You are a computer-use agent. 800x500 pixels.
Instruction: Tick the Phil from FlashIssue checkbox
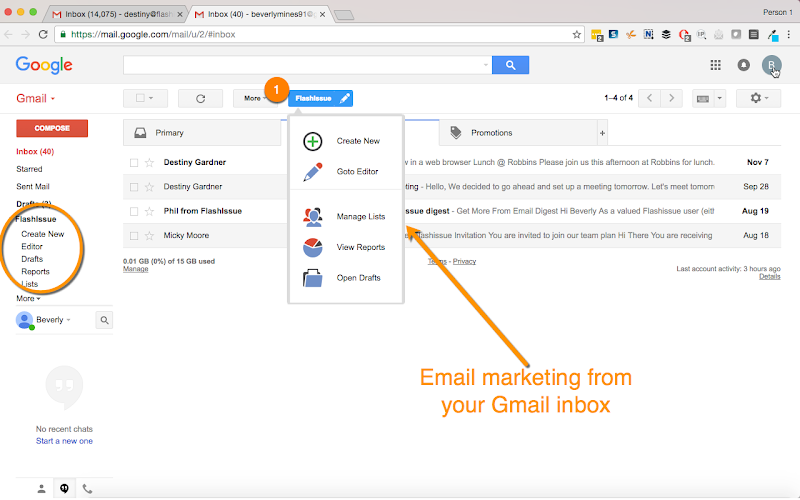[x=134, y=211]
